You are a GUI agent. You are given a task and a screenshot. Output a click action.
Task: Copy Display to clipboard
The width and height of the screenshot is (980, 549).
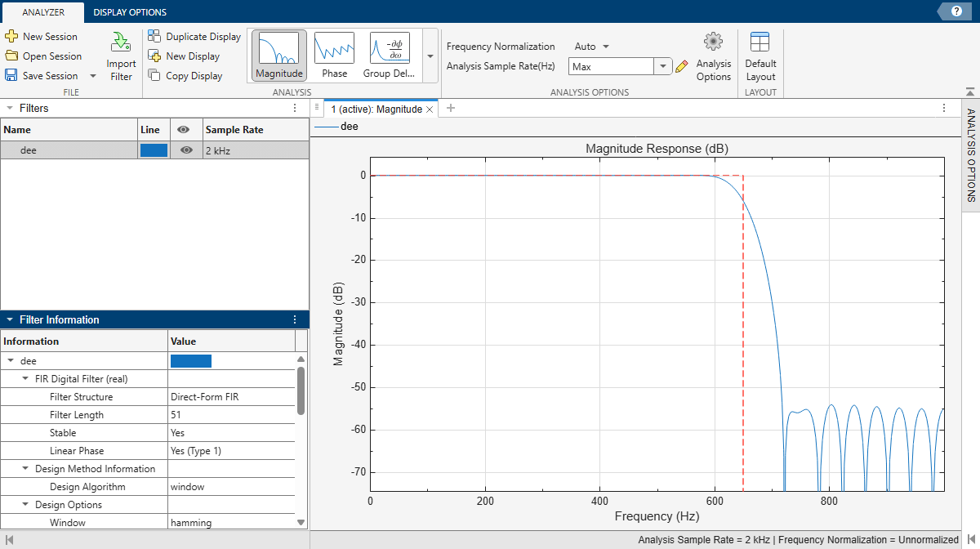pyautogui.click(x=185, y=76)
